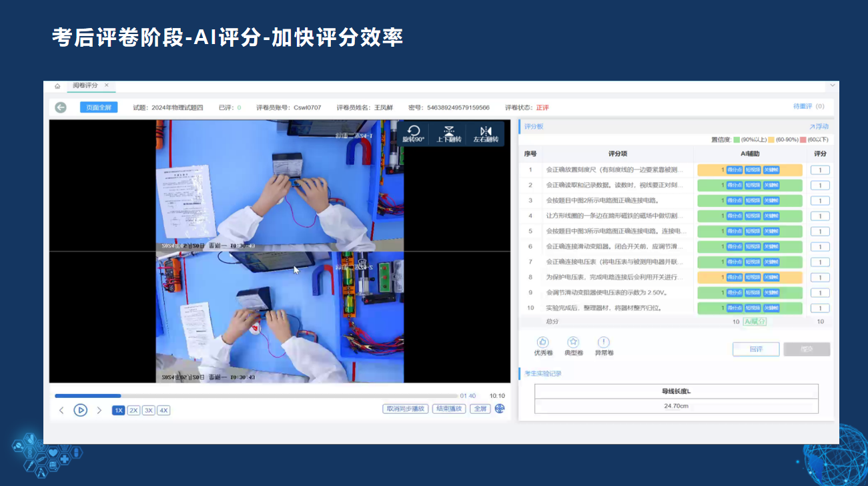Select the 4X playback speed
This screenshot has height=486, width=868.
(163, 411)
